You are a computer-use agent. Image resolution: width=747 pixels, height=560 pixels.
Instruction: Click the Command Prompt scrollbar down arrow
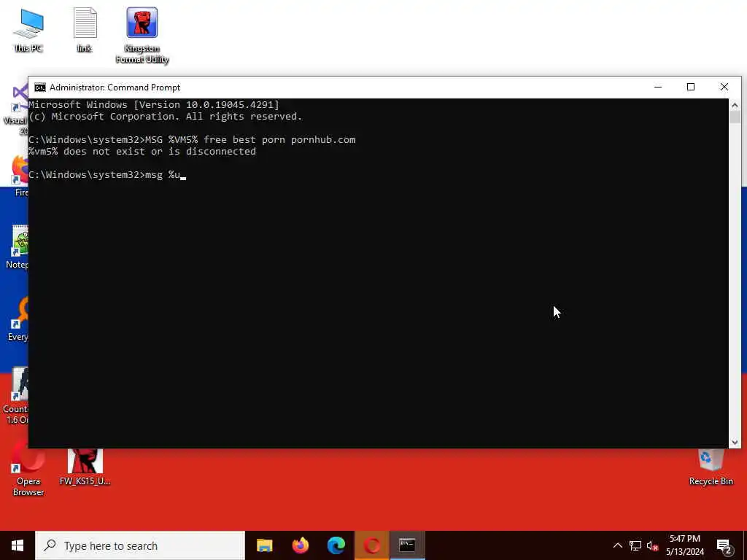point(735,443)
